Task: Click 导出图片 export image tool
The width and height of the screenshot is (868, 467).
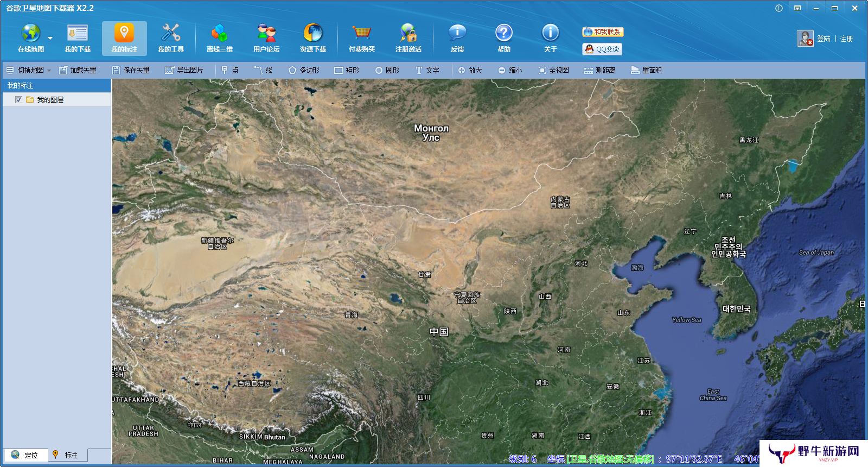Action: click(184, 70)
